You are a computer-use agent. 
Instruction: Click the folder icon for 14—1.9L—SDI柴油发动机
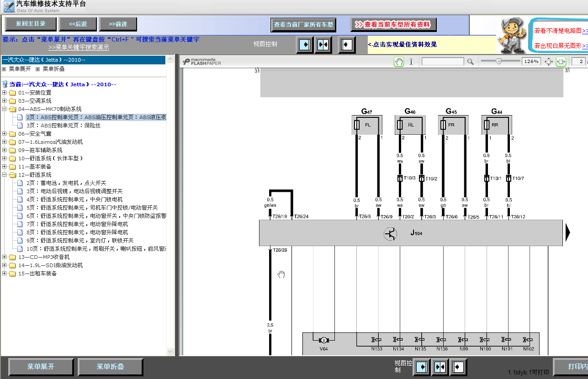(x=12, y=265)
